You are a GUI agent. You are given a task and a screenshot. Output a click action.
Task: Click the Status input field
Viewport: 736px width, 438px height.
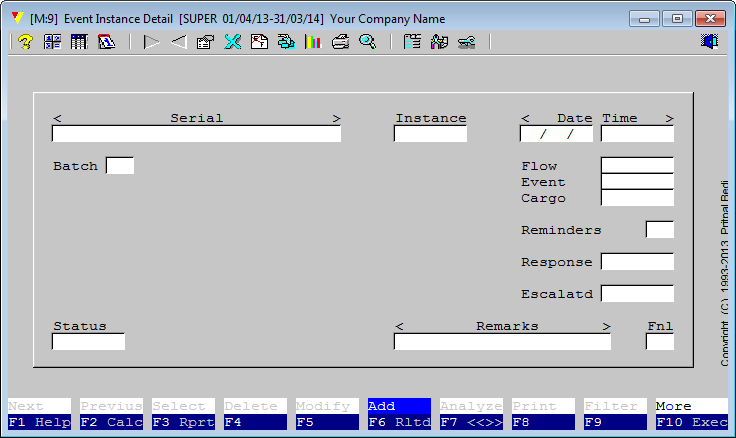coord(88,342)
